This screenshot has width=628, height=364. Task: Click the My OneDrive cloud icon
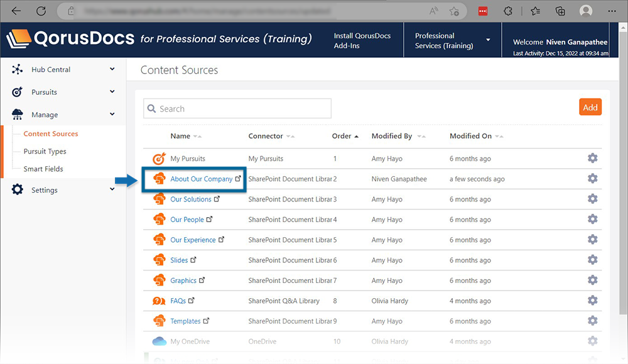point(159,341)
